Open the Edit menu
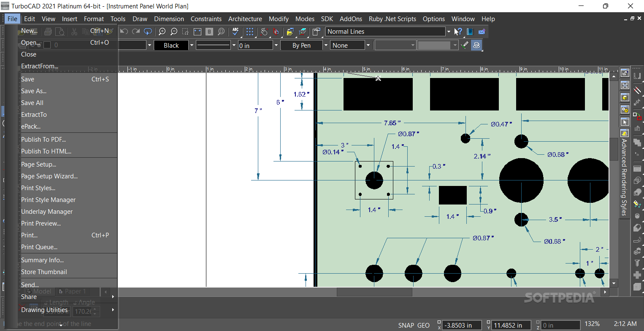This screenshot has width=644, height=331. pyautogui.click(x=30, y=19)
